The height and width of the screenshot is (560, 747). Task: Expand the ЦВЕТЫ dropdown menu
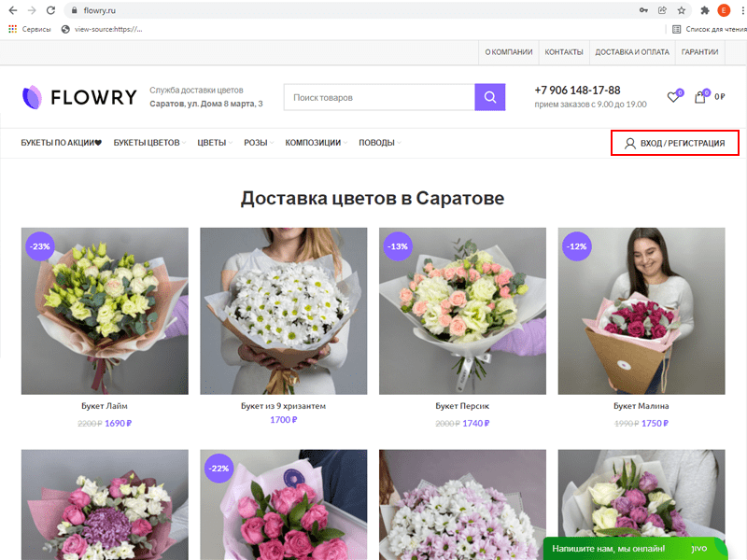tap(215, 143)
